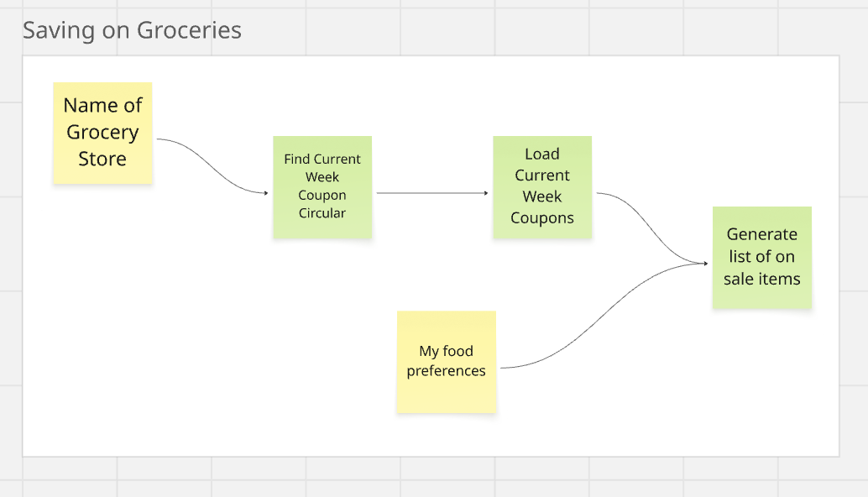868x497 pixels.
Task: Click the arrowhead pointing into "Generate list" note
Action: pos(705,264)
